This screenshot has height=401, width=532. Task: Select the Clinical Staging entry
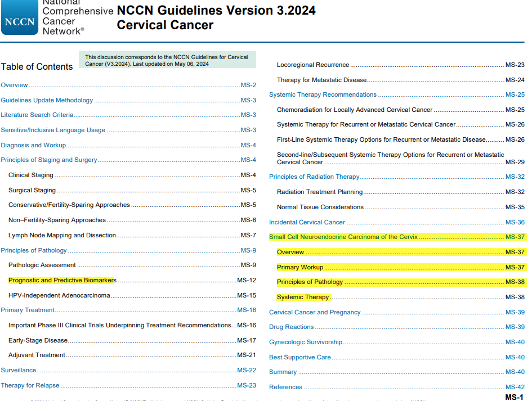[132, 175]
